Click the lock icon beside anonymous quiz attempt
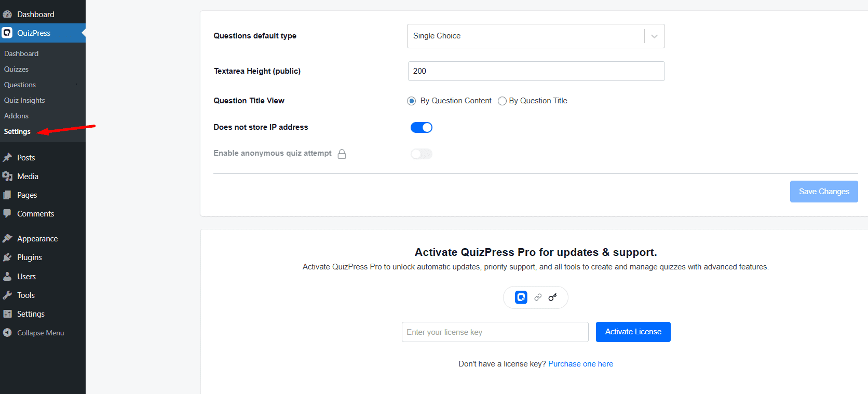The image size is (868, 394). click(342, 154)
